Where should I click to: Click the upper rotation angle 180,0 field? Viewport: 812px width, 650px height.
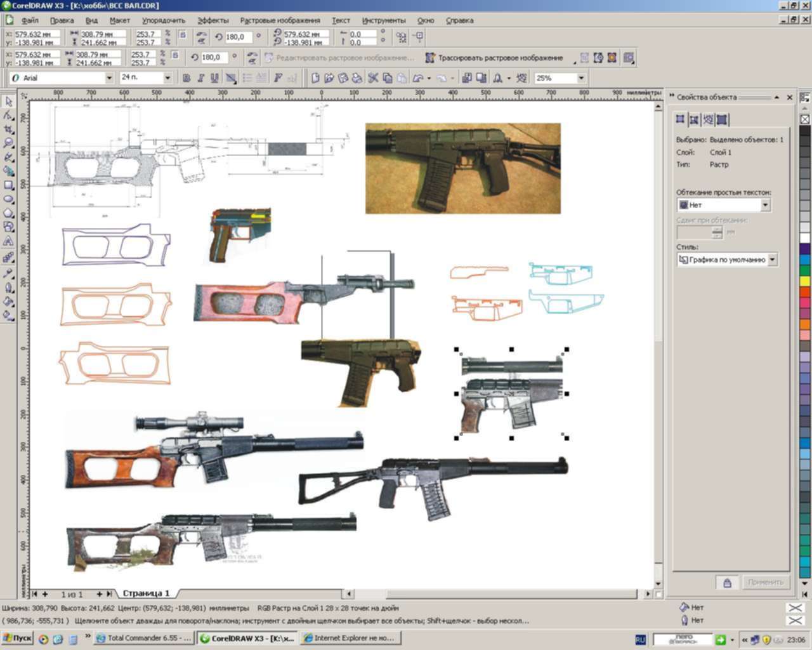238,37
